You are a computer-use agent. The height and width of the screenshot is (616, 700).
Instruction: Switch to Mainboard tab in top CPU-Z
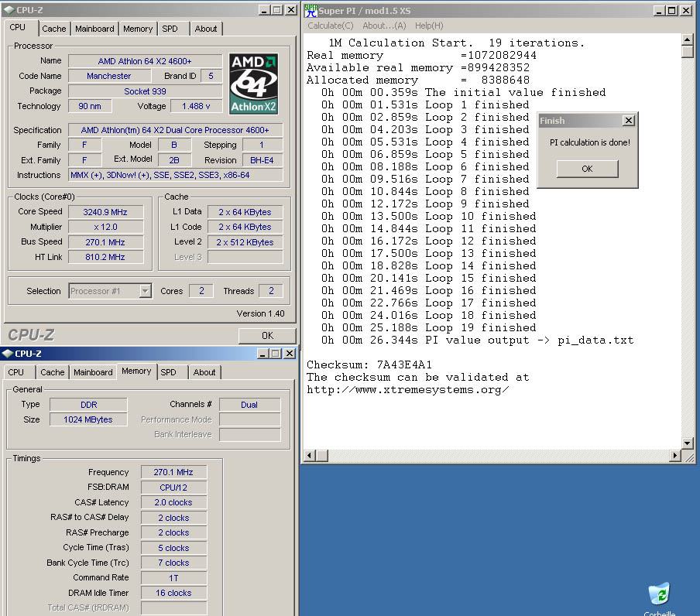pos(94,29)
